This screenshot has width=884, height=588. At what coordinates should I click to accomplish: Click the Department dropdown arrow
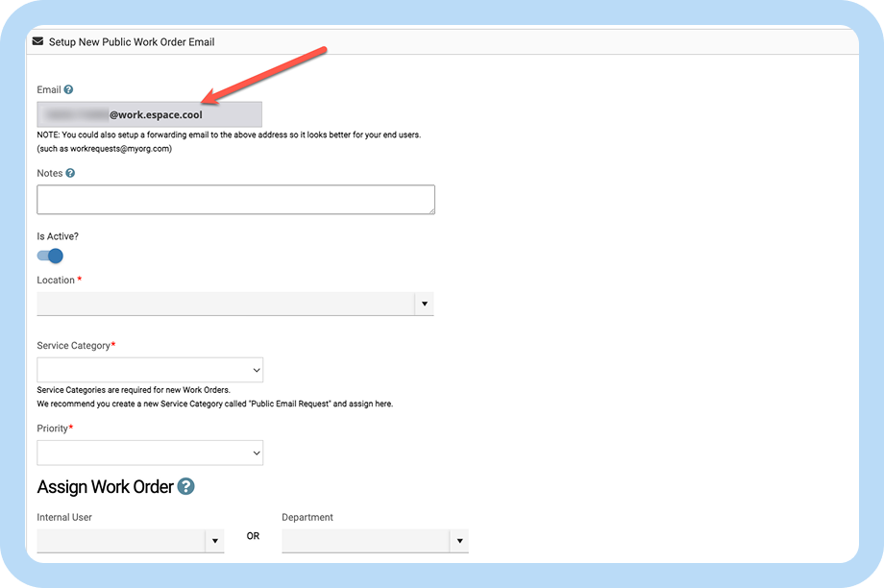pos(459,541)
